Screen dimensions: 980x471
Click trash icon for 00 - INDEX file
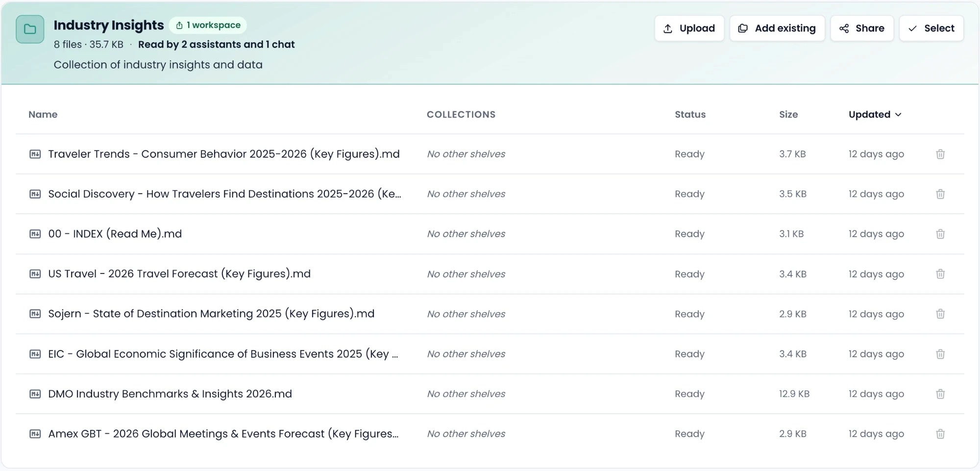940,234
